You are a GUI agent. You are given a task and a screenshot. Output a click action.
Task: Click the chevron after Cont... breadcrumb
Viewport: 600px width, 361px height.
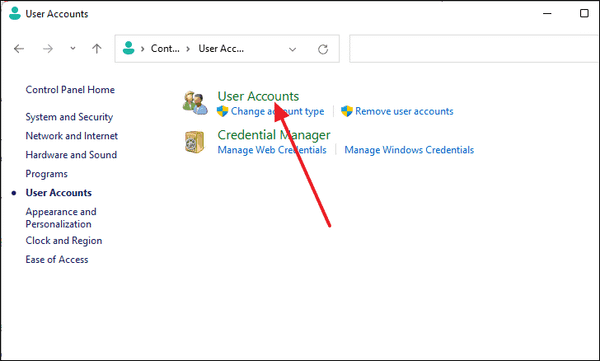tap(188, 49)
